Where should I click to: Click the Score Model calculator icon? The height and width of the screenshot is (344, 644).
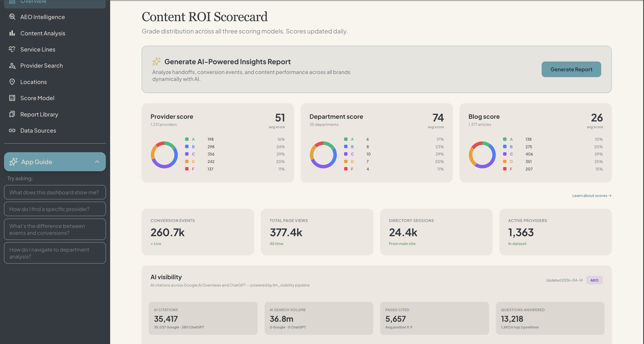click(x=12, y=98)
